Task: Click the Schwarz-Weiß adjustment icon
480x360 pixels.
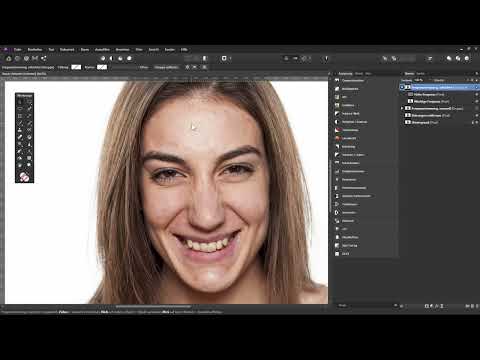Action: pyautogui.click(x=337, y=113)
